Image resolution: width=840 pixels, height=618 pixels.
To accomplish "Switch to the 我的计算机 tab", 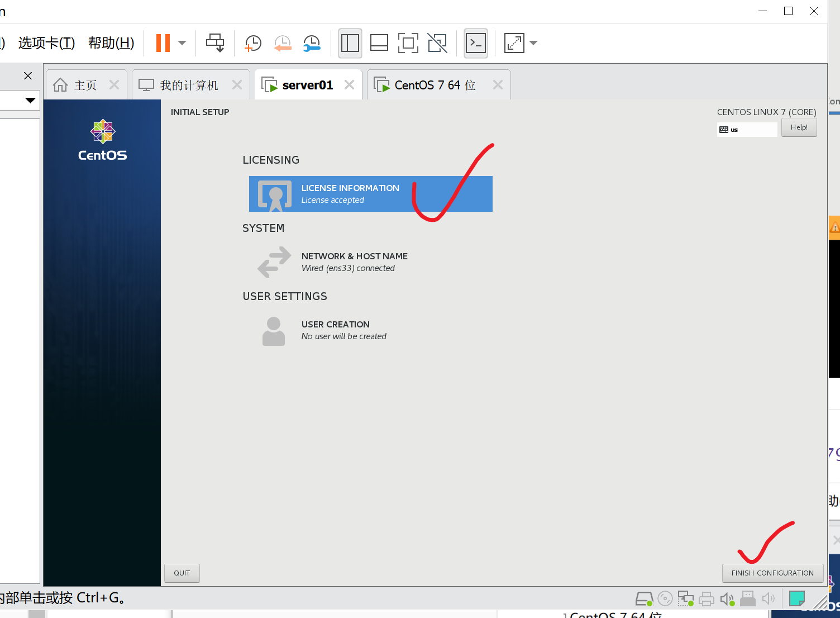I will tap(189, 85).
